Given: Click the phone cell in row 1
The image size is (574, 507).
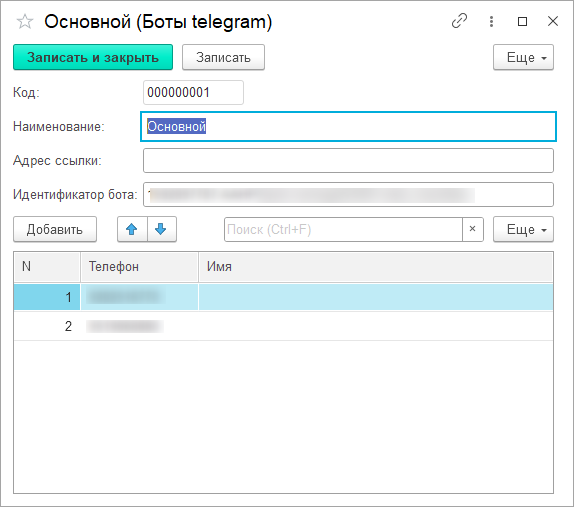Looking at the screenshot, I should 139,297.
